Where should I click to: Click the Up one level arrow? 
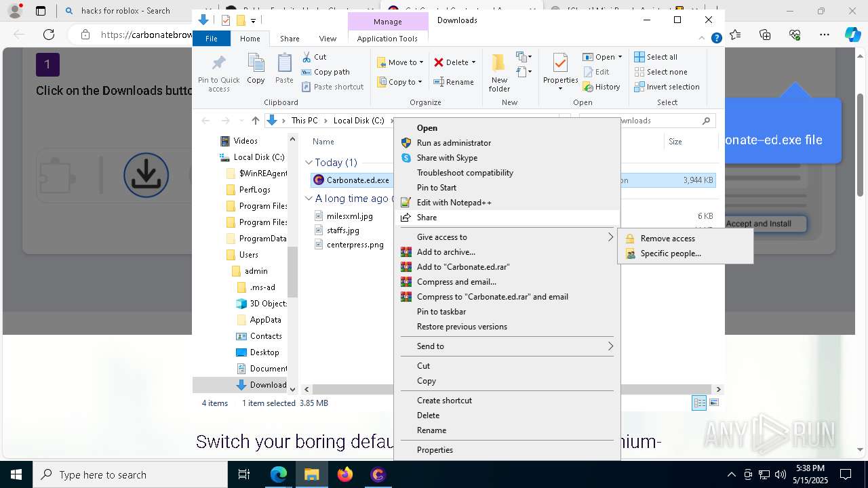pyautogui.click(x=255, y=121)
